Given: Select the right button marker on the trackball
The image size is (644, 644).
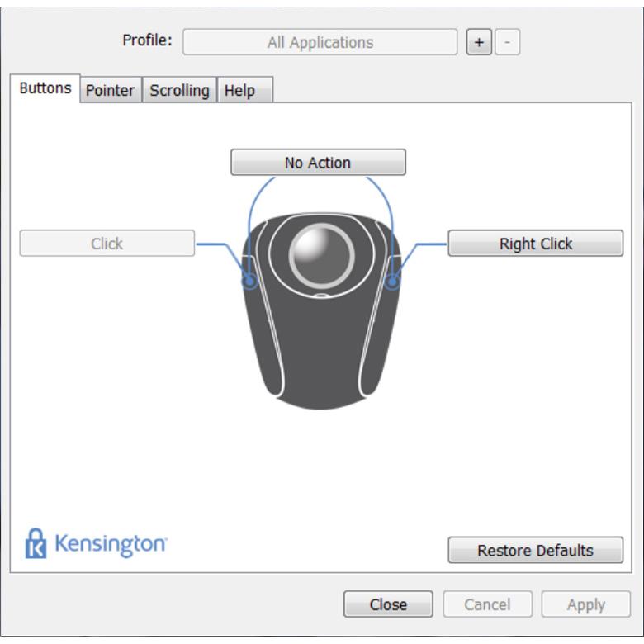Looking at the screenshot, I should 393,282.
